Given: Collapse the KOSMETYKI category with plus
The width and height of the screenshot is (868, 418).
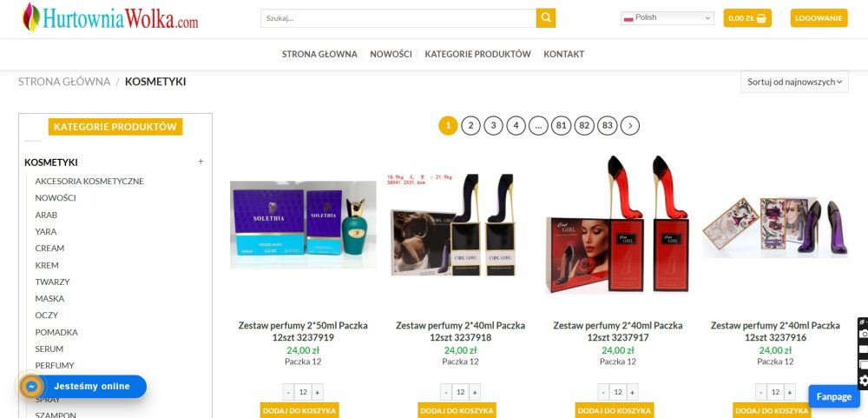Looking at the screenshot, I should (x=201, y=162).
